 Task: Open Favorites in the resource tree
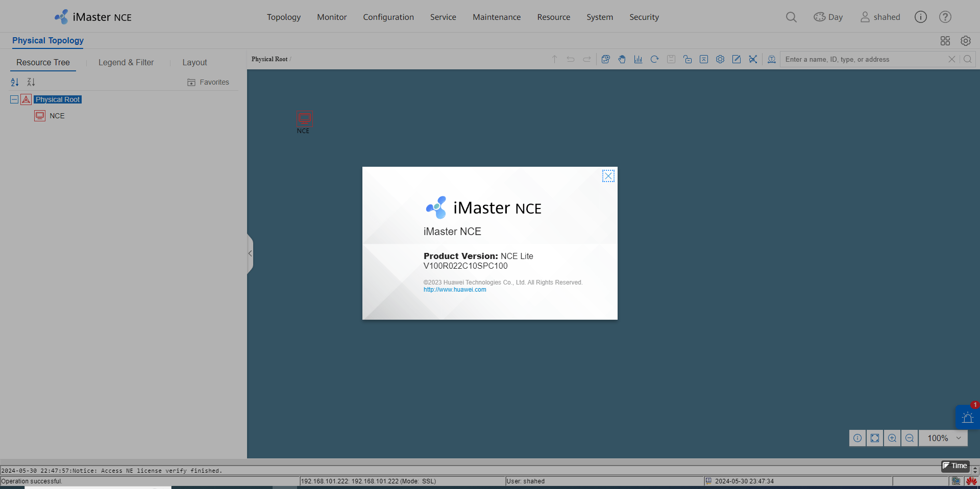pos(208,82)
